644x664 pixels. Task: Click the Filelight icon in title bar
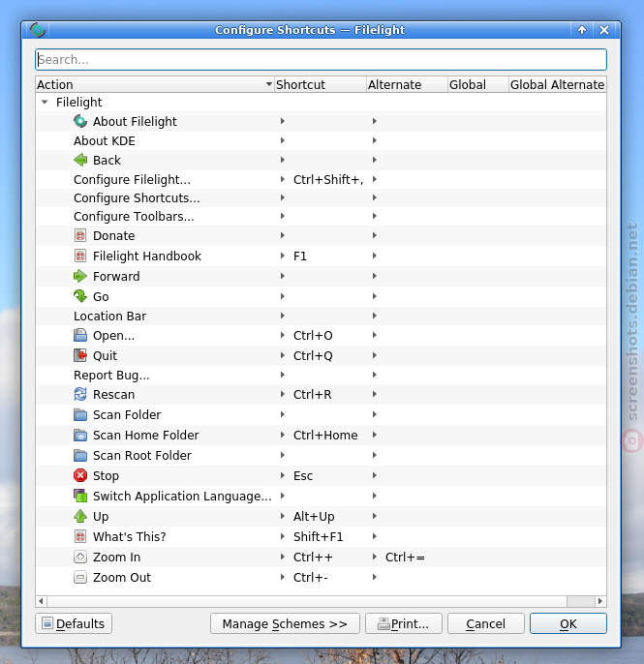point(38,30)
